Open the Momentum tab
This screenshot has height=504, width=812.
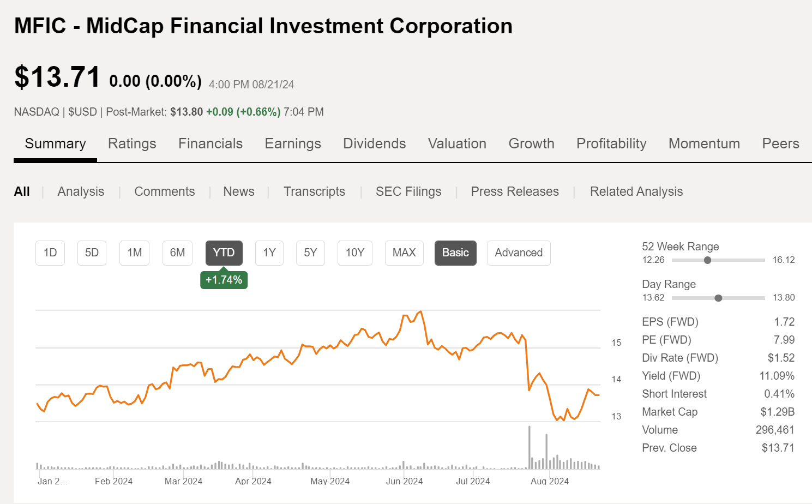[x=704, y=143]
